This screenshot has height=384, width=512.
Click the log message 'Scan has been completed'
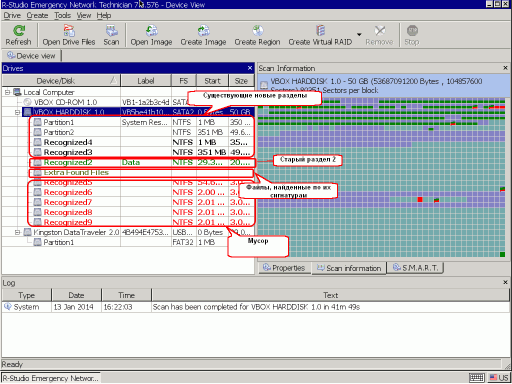[256, 307]
